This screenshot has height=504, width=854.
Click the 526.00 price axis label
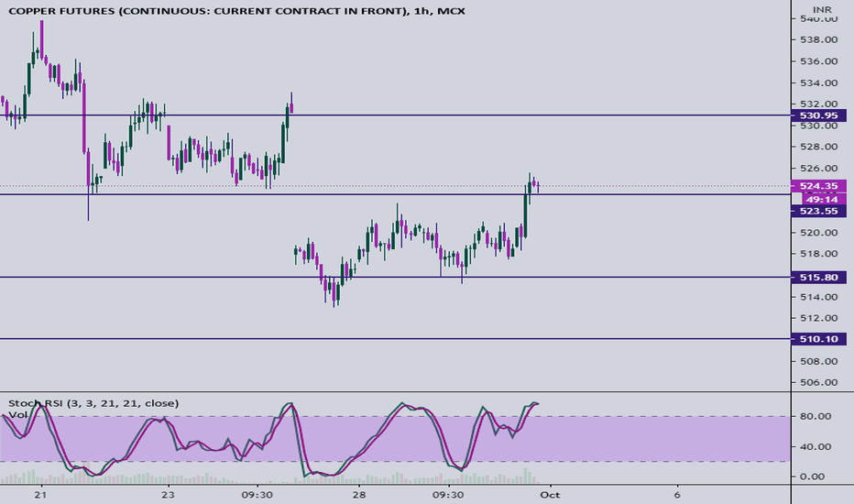[x=818, y=169]
